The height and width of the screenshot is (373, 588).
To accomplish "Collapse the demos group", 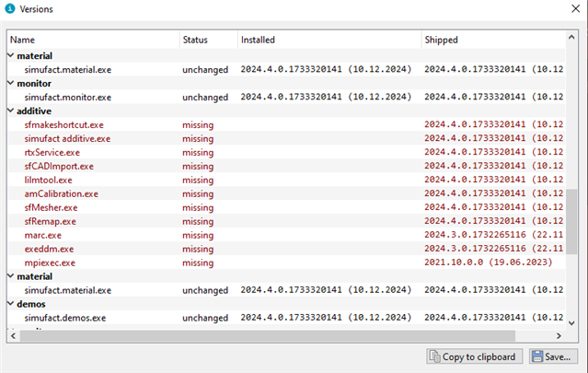I will coord(10,304).
